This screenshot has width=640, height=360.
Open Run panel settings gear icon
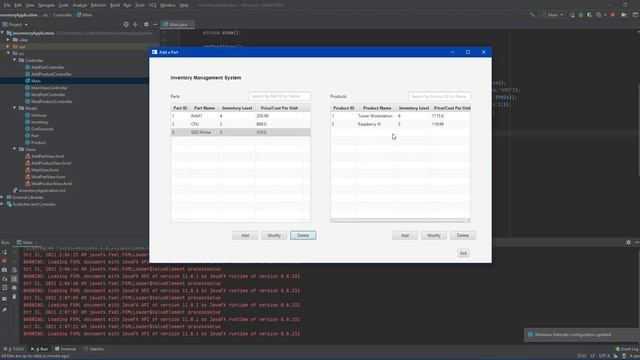[x=628, y=242]
